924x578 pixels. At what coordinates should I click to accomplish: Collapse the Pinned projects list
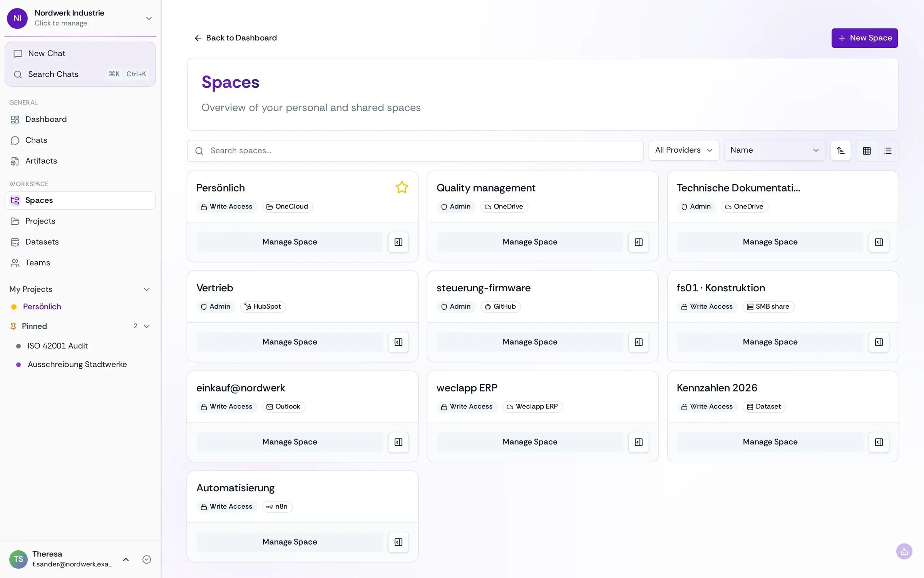[147, 326]
